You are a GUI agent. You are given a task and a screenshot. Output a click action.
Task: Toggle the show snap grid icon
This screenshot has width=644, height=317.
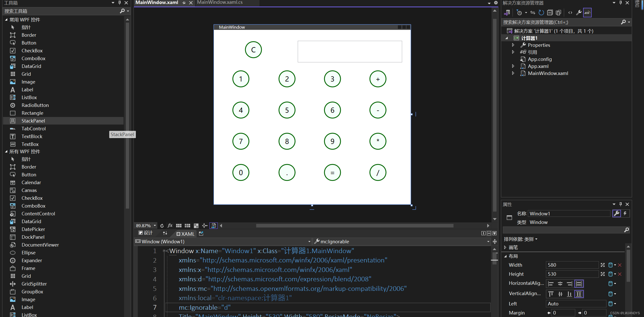pyautogui.click(x=179, y=226)
